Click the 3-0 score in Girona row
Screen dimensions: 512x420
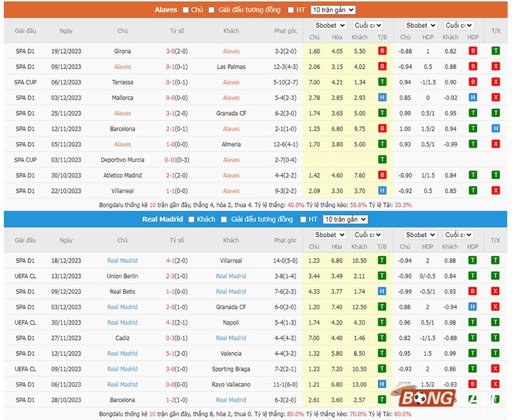pyautogui.click(x=177, y=51)
